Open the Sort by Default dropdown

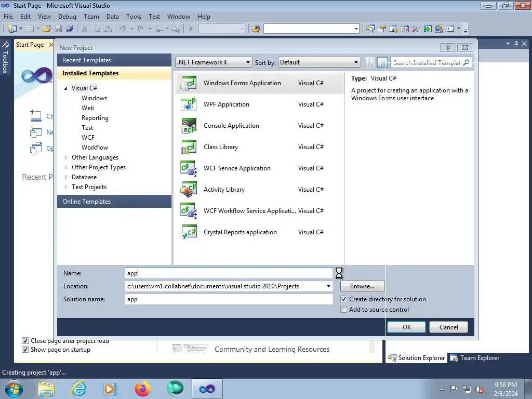319,62
